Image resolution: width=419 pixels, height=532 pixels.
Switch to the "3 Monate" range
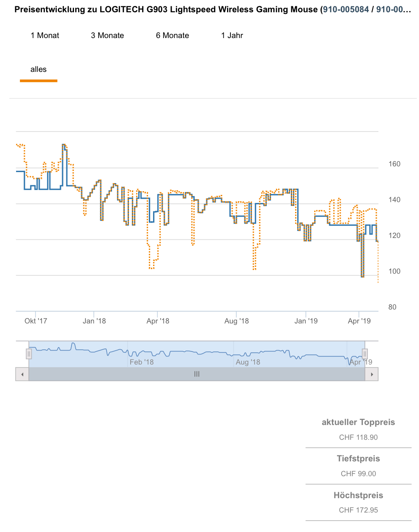click(107, 36)
